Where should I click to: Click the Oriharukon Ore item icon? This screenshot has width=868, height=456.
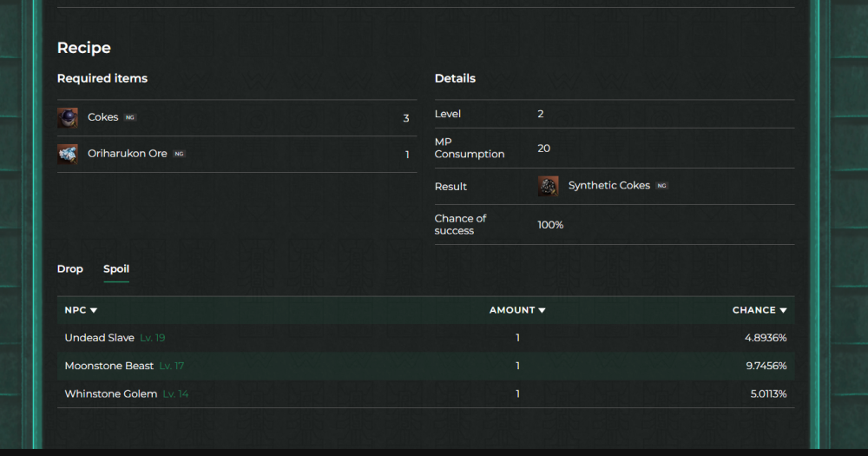(68, 155)
